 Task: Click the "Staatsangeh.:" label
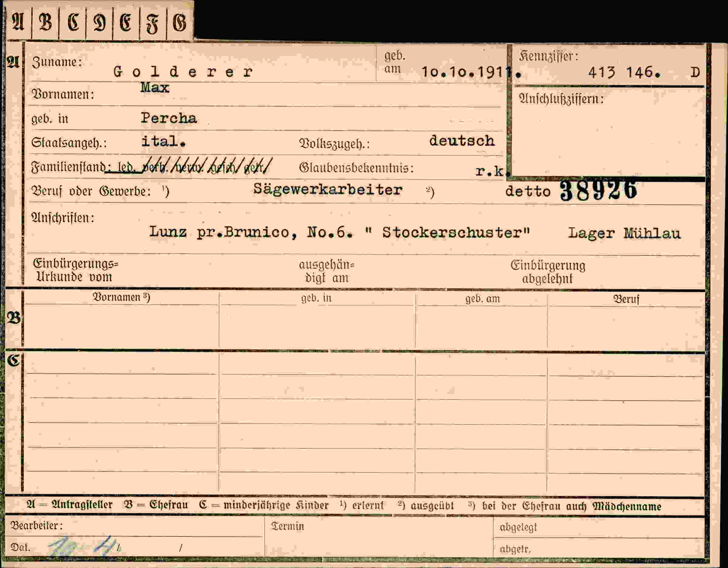(69, 143)
